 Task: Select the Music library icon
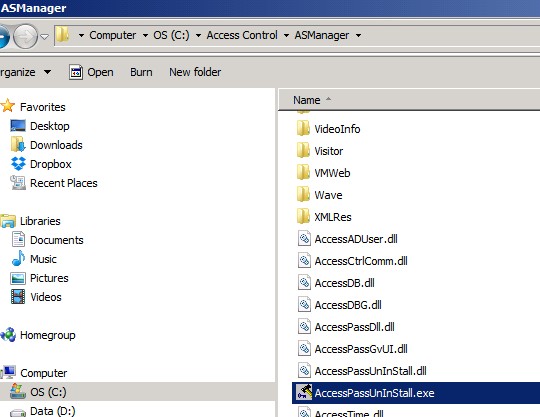tap(18, 259)
